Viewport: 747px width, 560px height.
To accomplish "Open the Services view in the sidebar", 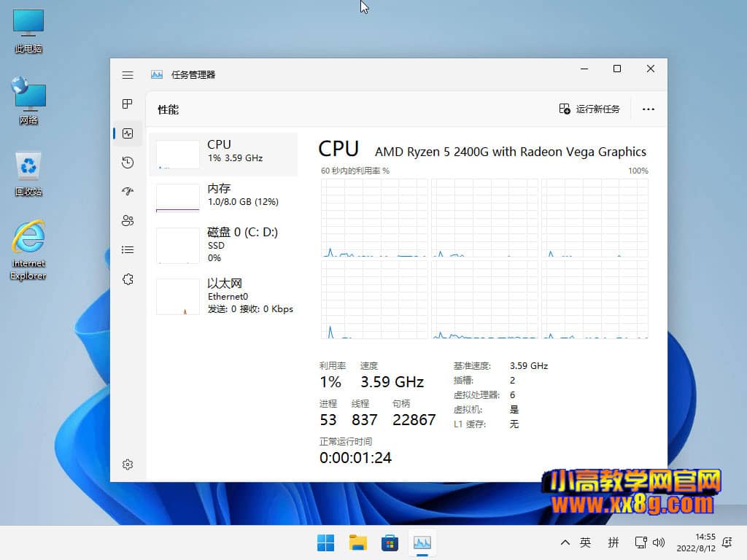I will [128, 279].
